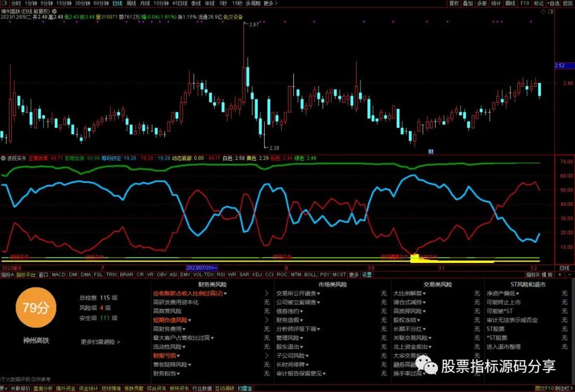Open the 资金统计 bottom tab
This screenshot has width=575, height=392.
(88, 389)
